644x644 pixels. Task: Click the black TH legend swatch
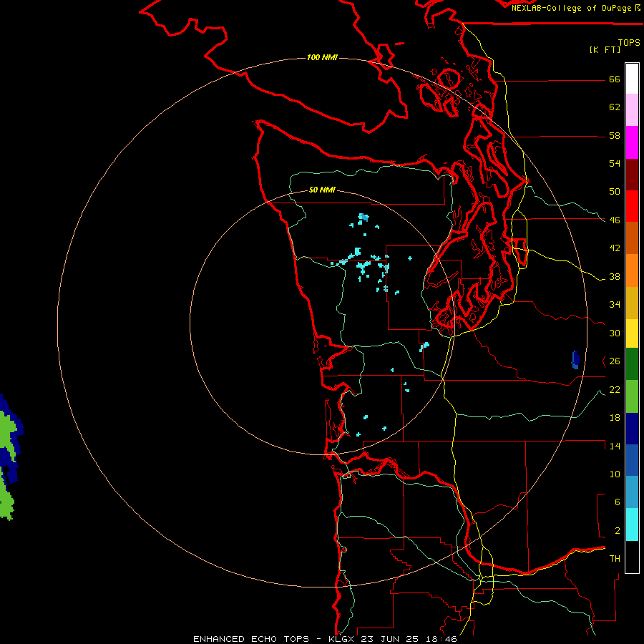tap(632, 557)
